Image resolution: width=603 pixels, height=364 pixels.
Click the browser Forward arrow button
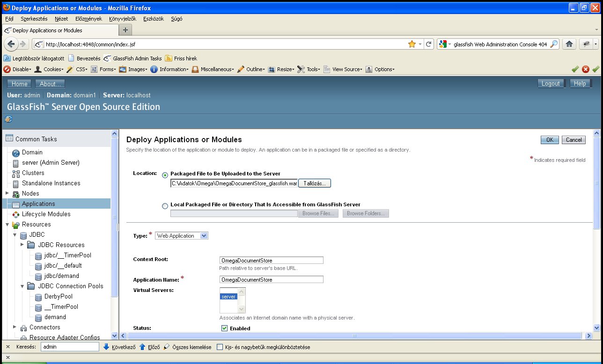(x=22, y=44)
